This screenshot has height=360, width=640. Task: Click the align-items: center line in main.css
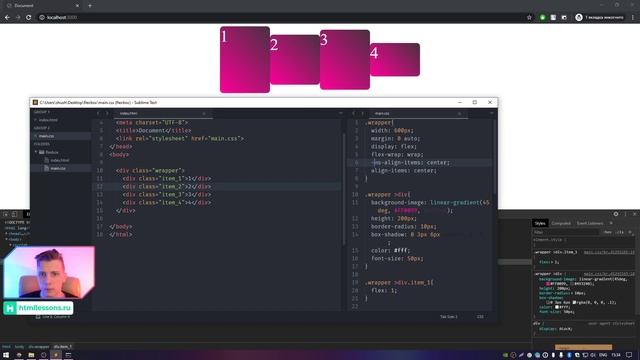(404, 171)
